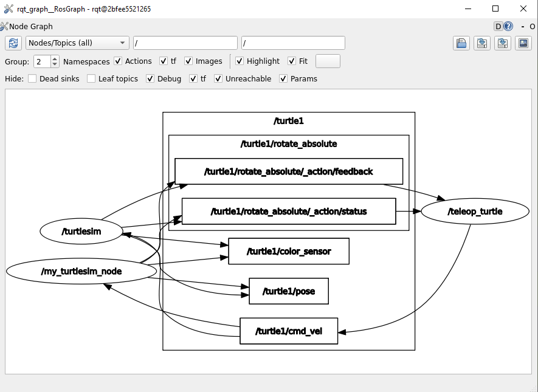The height and width of the screenshot is (392, 538).
Task: Click the Group number field
Action: (42, 61)
